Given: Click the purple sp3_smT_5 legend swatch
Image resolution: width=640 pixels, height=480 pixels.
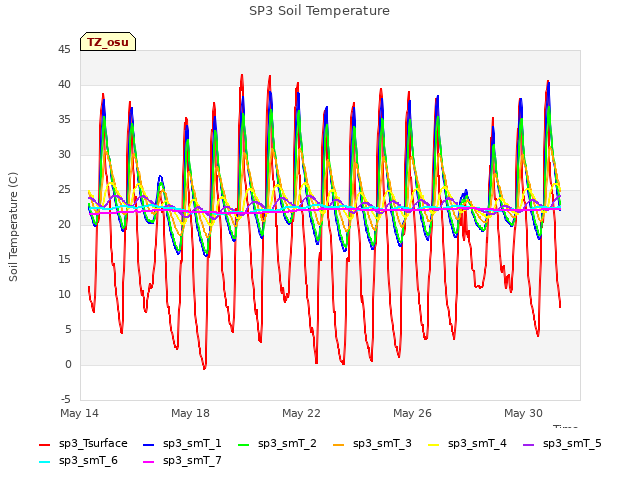Looking at the screenshot, I should click(529, 444).
